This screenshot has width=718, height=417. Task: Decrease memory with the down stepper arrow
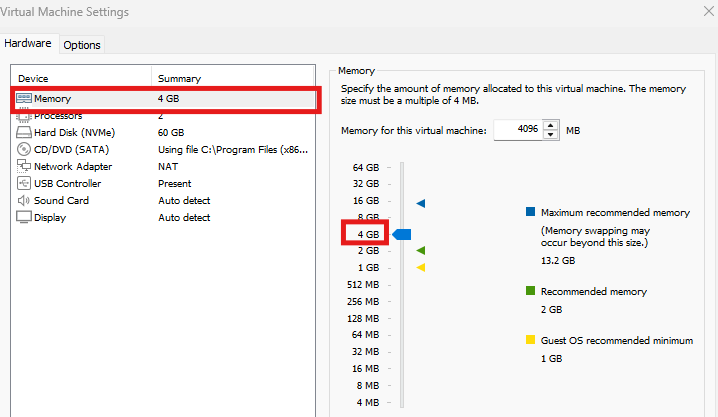coord(550,135)
